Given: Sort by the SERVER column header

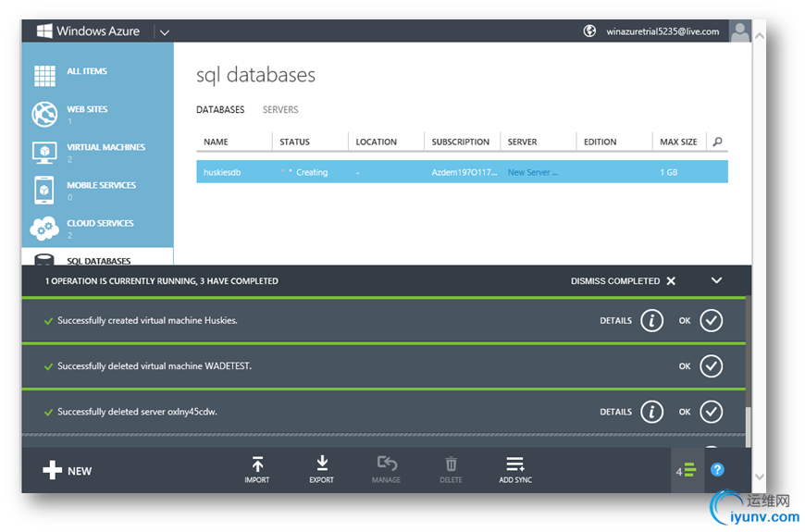Looking at the screenshot, I should click(x=522, y=142).
